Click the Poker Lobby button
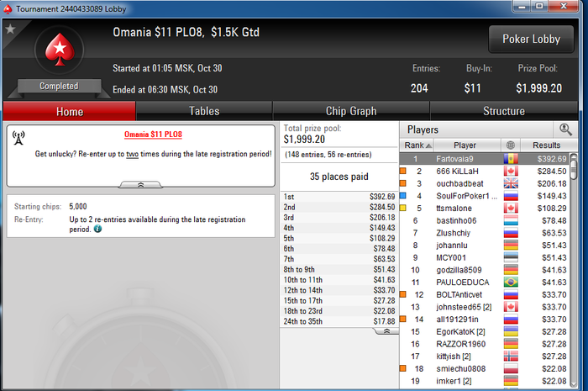 [x=531, y=39]
